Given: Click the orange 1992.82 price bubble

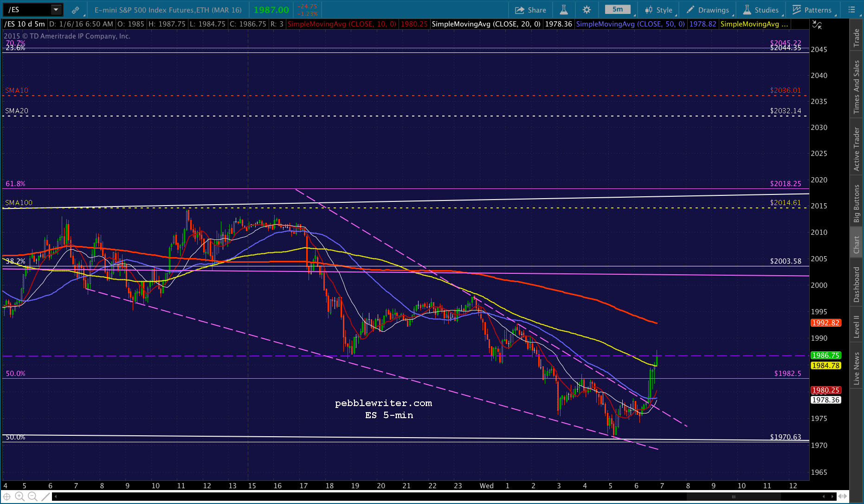Looking at the screenshot, I should 825,323.
